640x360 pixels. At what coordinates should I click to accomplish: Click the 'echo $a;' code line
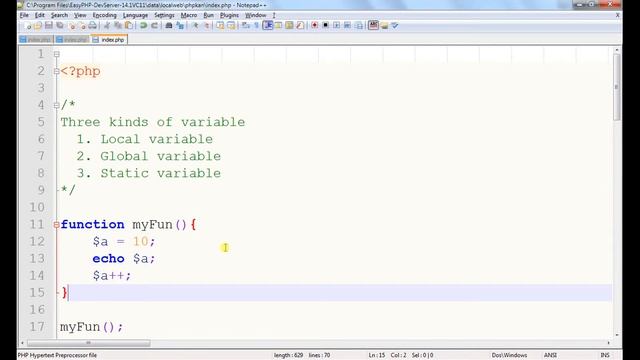pos(124,258)
